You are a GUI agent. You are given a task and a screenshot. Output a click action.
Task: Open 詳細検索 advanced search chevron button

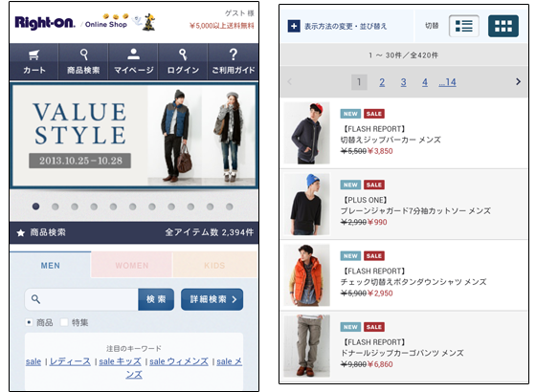tap(212, 299)
